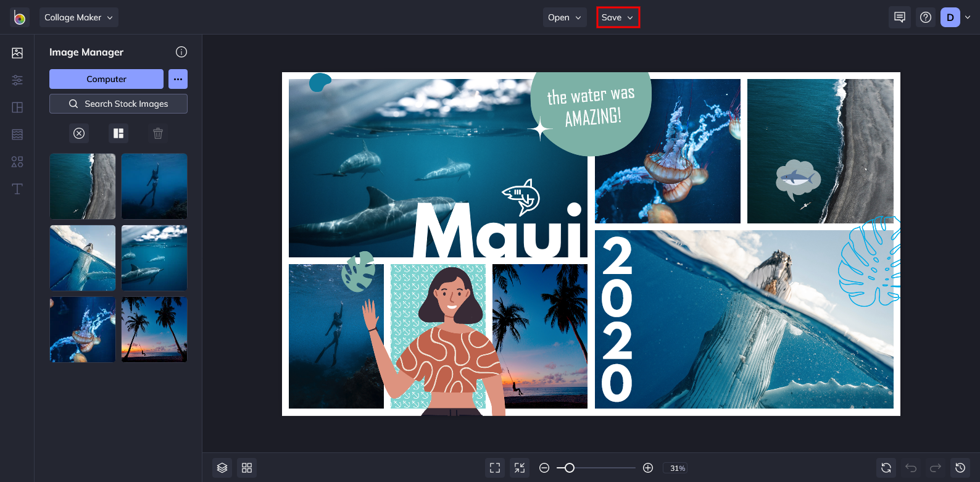The height and width of the screenshot is (482, 980).
Task: Click the trash delete image icon
Action: [x=158, y=133]
